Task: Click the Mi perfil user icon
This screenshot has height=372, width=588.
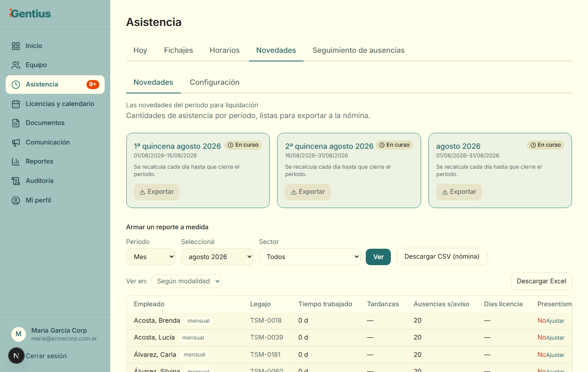Action: (x=16, y=200)
